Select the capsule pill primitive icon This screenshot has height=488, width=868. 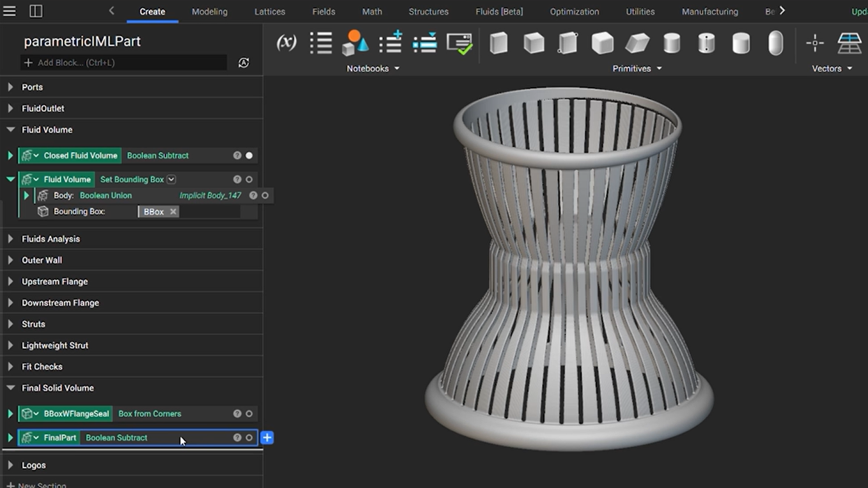point(775,43)
